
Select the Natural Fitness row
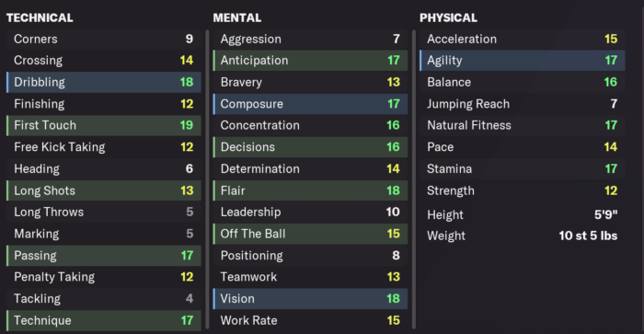523,125
